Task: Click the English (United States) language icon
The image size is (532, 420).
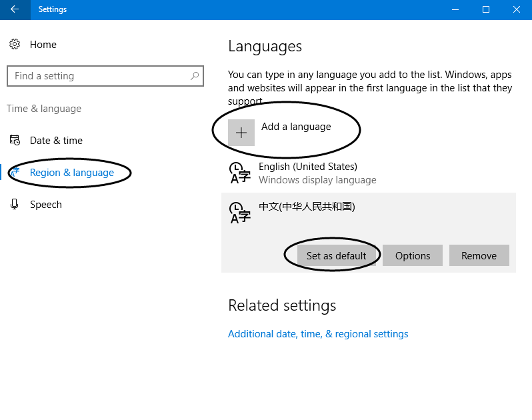Action: 240,173
